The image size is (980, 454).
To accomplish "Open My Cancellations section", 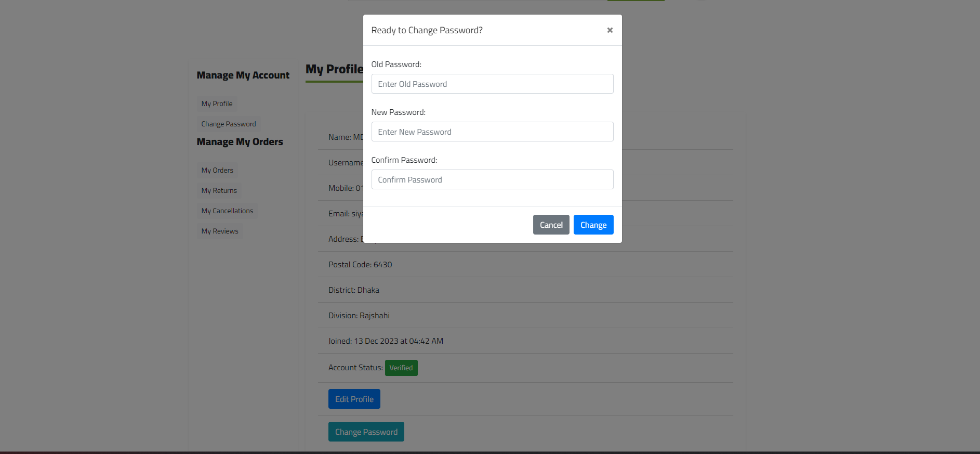I will pyautogui.click(x=227, y=211).
